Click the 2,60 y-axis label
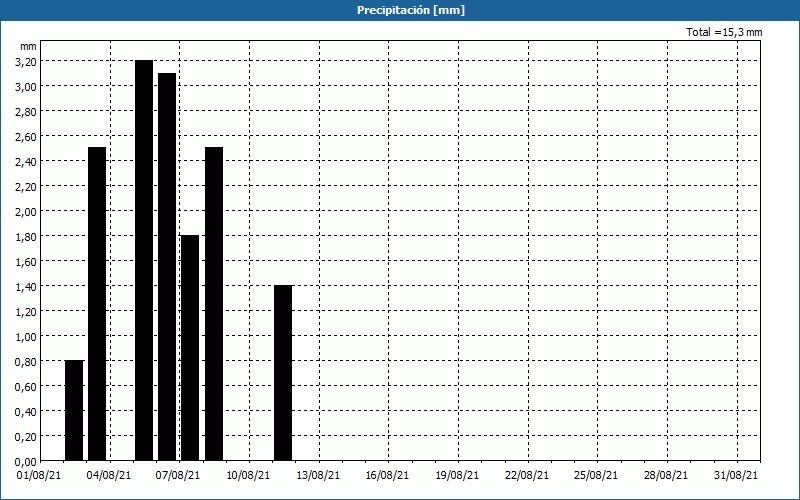 (26, 137)
